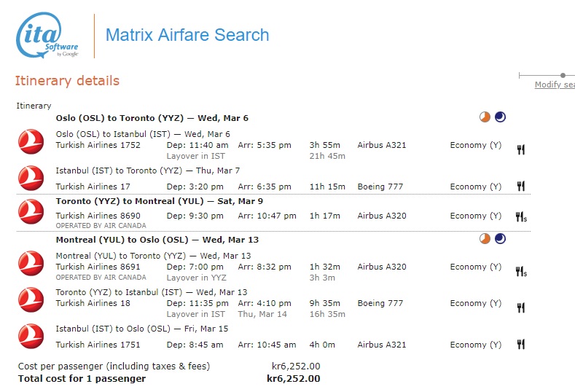575x392 pixels.
Task: Click the orange long-layover icon on Montreal to Oslo
Action: point(485,239)
